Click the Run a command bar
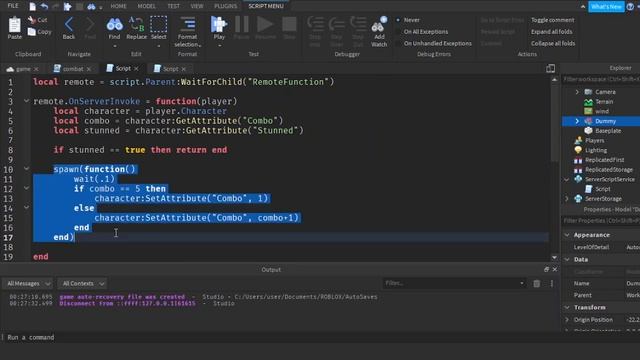 (280, 337)
